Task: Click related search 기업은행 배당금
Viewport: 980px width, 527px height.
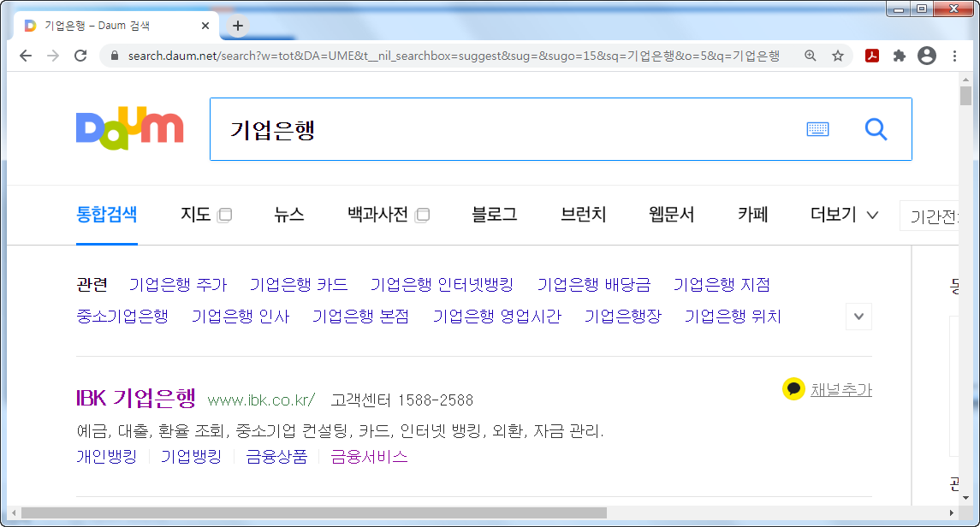Action: (594, 285)
